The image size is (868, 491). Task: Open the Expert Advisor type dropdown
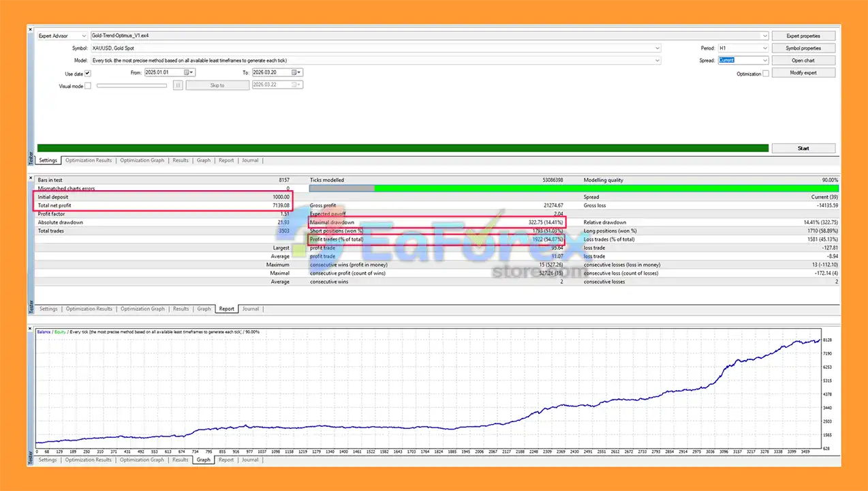[x=83, y=36]
